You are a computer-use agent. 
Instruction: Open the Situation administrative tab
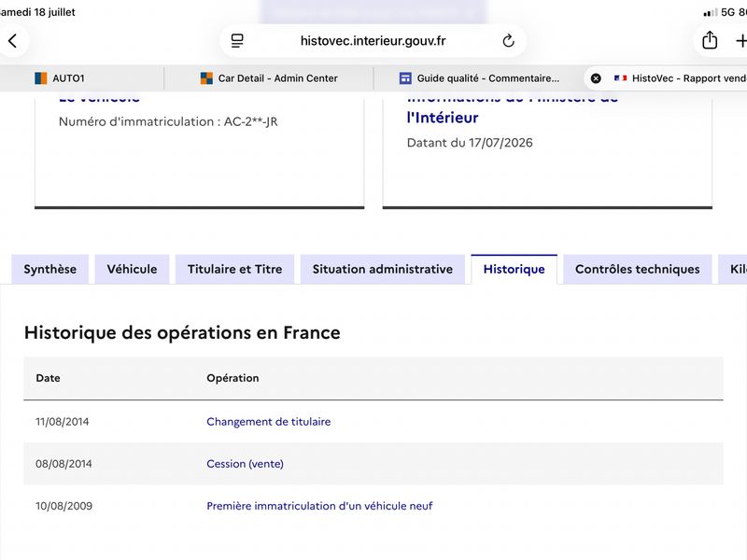pos(383,269)
